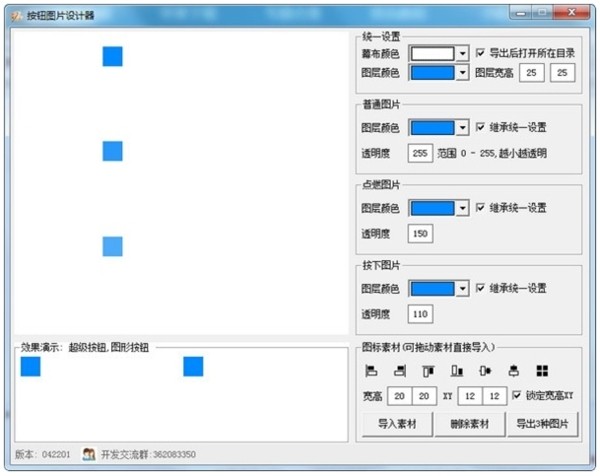Minimize the 按钮图片设计器 window
Viewport: 600px width, 476px height.
pos(520,13)
